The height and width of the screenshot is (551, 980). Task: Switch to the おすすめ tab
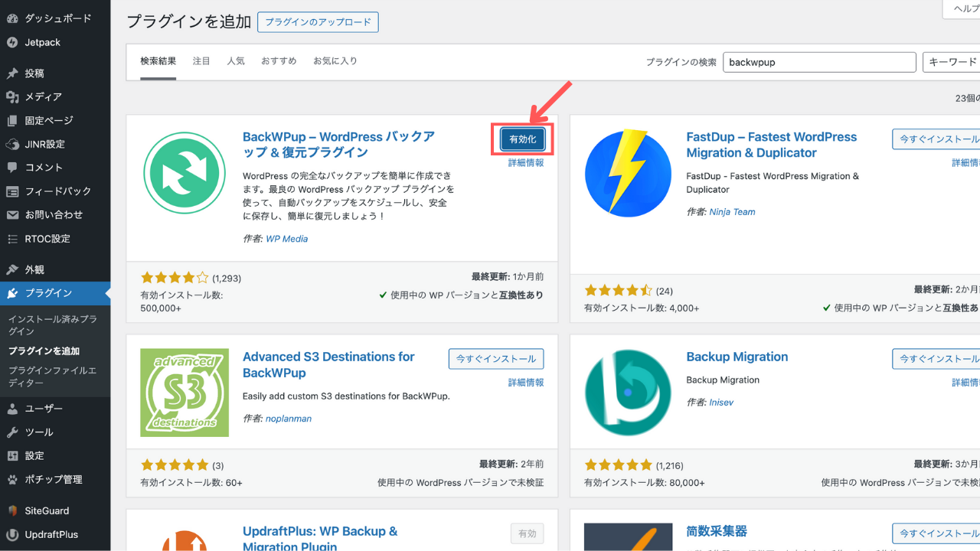tap(279, 61)
